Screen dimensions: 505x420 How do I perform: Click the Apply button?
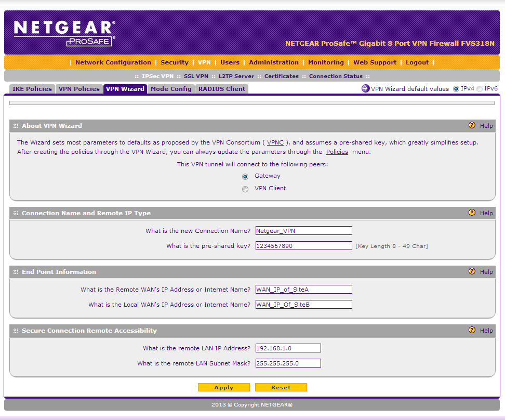point(224,387)
